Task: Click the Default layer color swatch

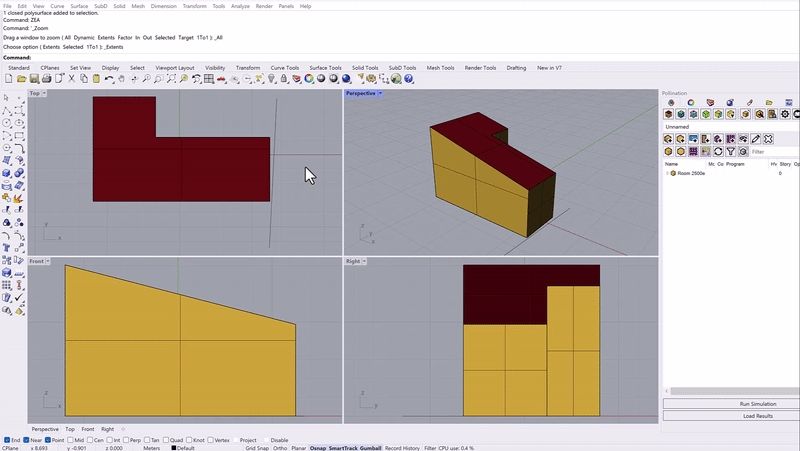Action: 173,448
